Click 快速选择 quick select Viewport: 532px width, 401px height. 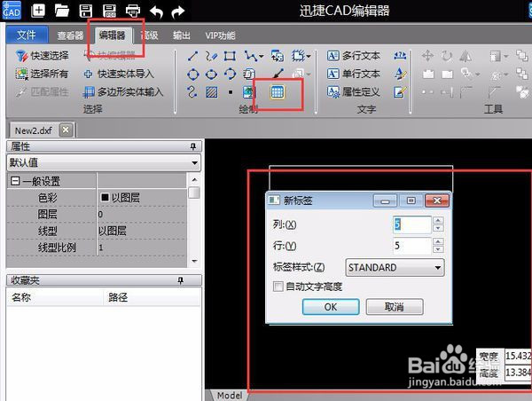pos(42,56)
